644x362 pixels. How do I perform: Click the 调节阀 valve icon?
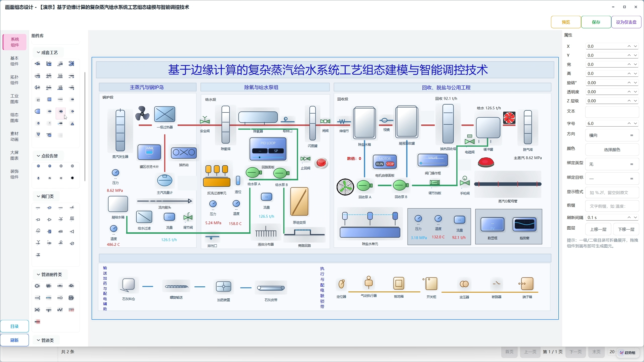pos(188,217)
